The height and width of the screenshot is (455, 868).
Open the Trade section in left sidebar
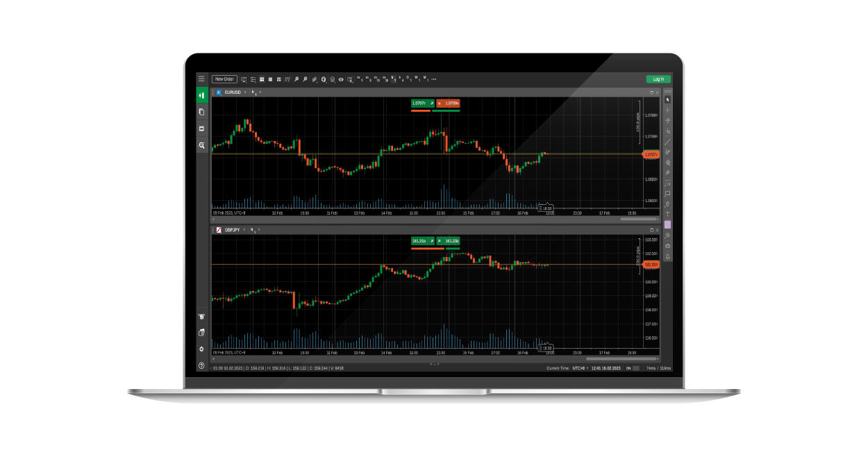coord(201,95)
